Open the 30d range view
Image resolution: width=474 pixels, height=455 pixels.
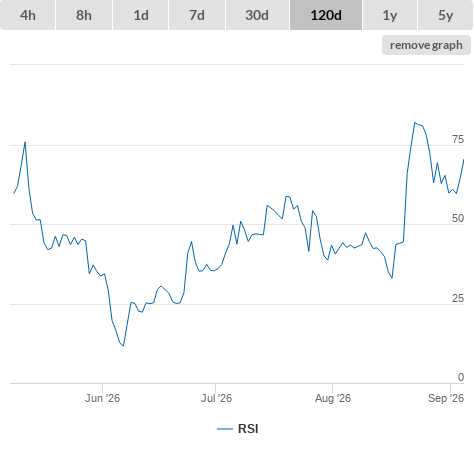point(257,15)
